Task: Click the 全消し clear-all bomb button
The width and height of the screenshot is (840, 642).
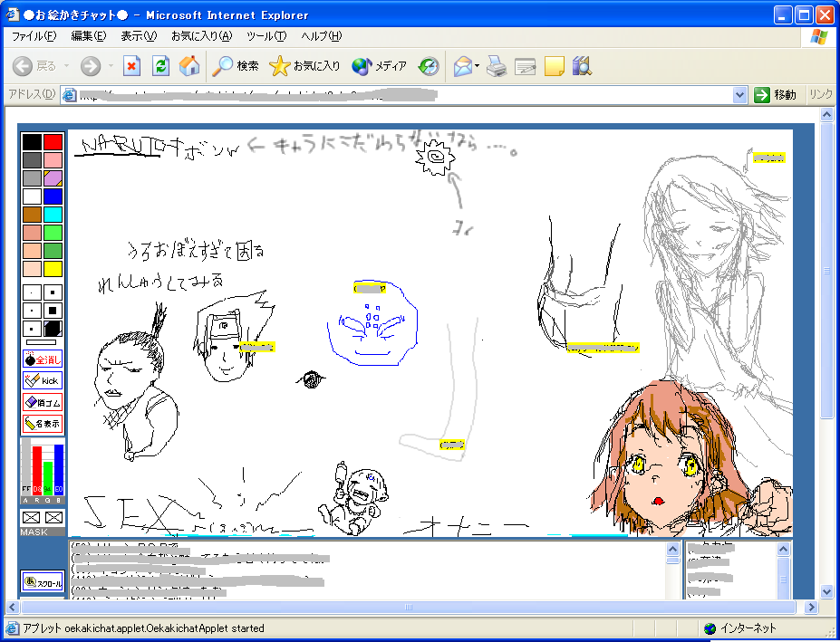Action: tap(43, 359)
